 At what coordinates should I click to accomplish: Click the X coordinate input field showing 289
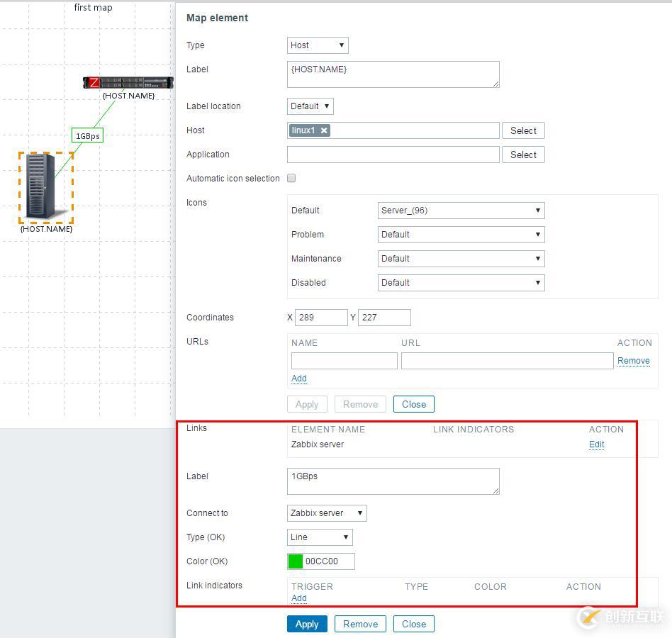321,317
